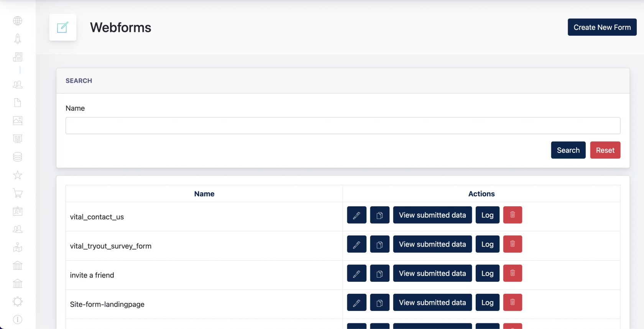
Task: View submitted data for invite a friend
Action: 432,273
